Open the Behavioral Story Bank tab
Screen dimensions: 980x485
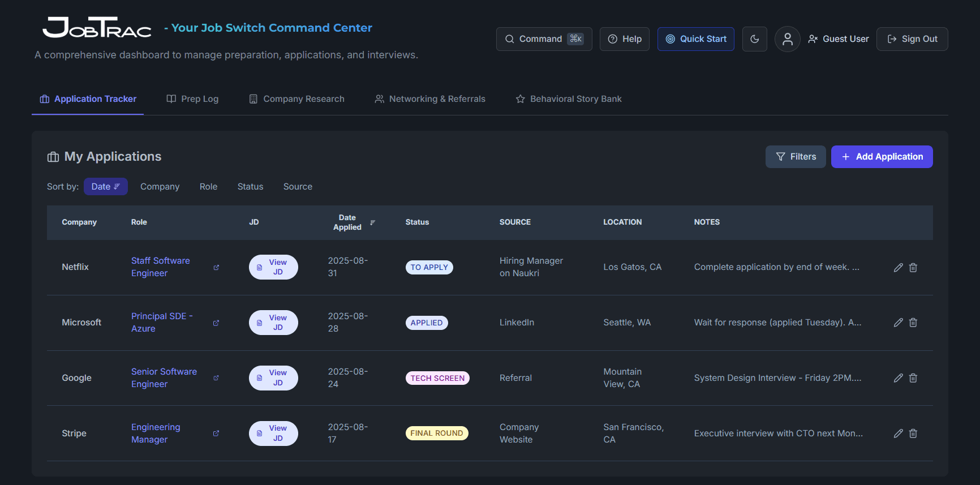tap(569, 99)
